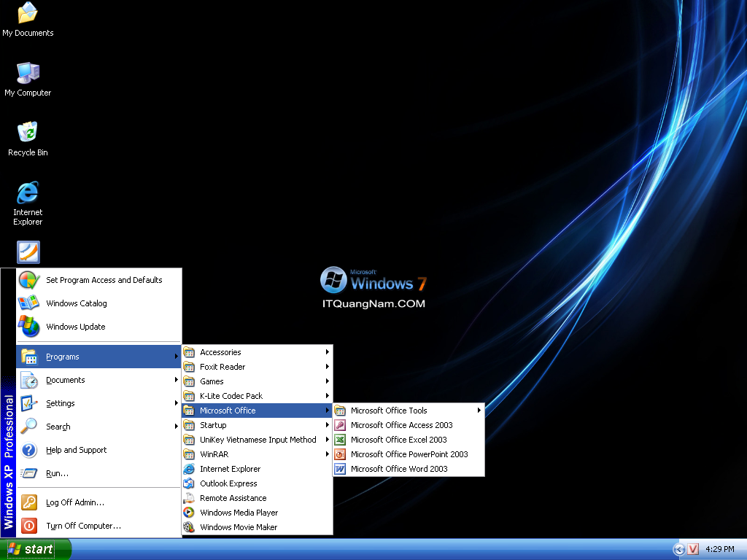Click Microsoft Office Access 2003 text
Image resolution: width=747 pixels, height=560 pixels.
pyautogui.click(x=402, y=425)
